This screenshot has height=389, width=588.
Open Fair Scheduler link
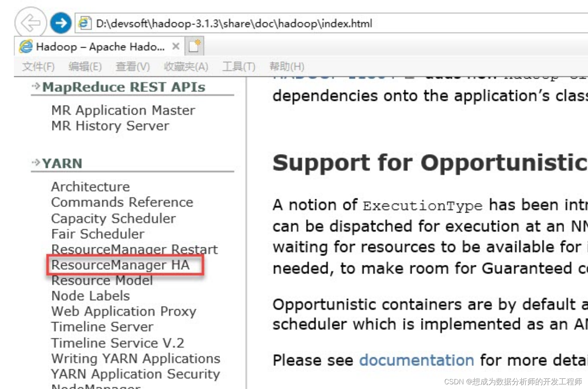(98, 234)
